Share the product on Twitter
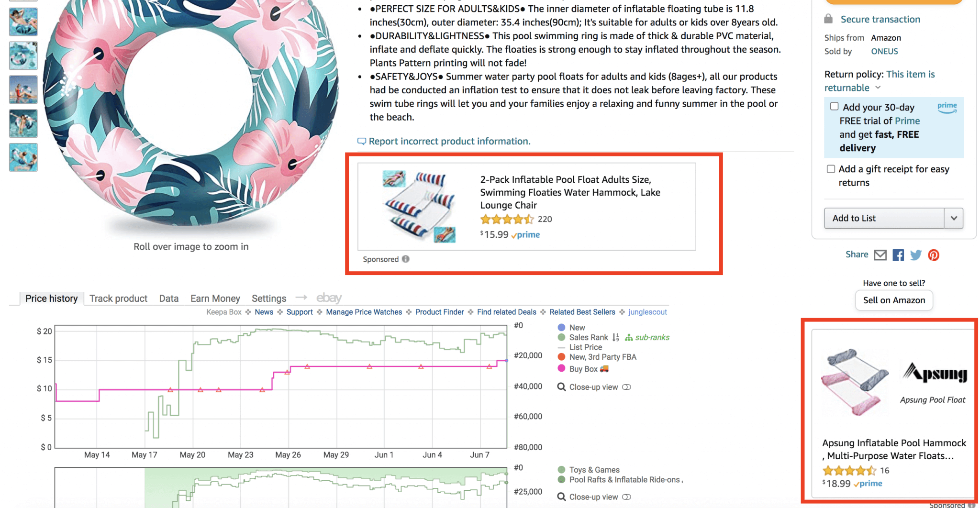 [x=915, y=254]
